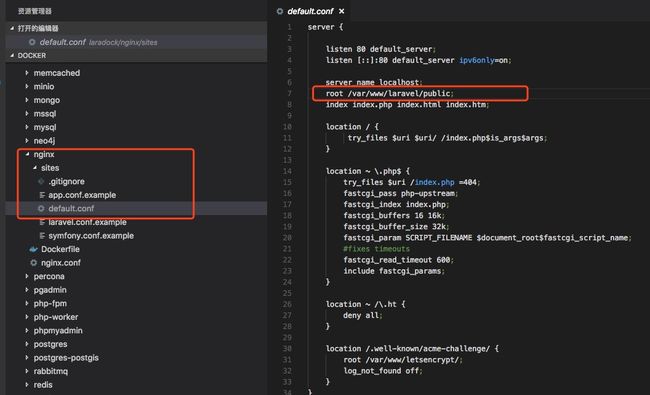This screenshot has width=650, height=395.
Task: Click the laravel.conf.example file icon
Action: pyautogui.click(x=41, y=222)
